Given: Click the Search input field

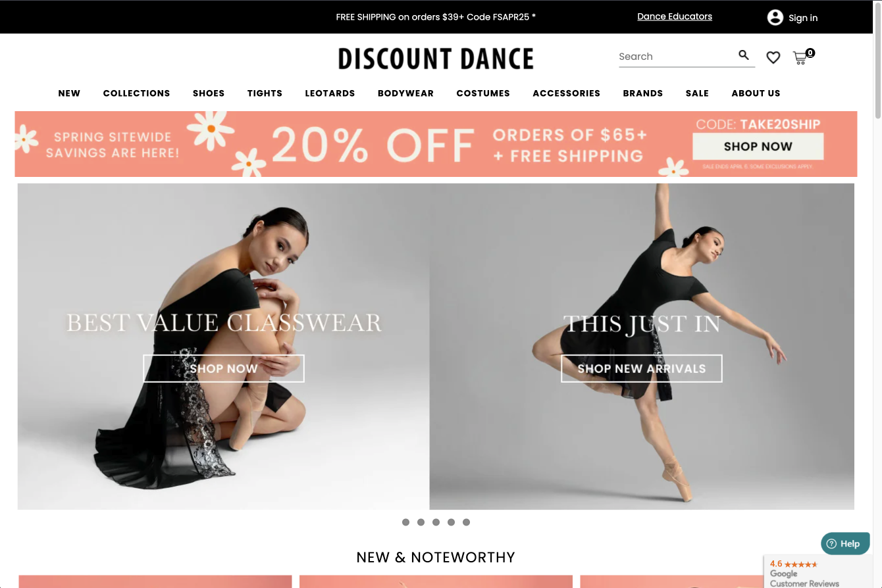Looking at the screenshot, I should (x=677, y=57).
